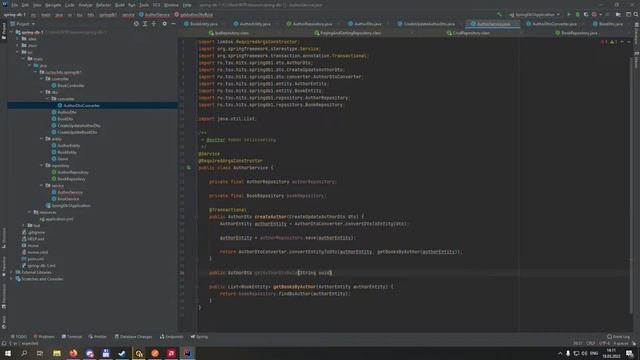This screenshot has height=360, width=640.
Task: Start debugging with the Debug bug icon
Action: click(578, 14)
